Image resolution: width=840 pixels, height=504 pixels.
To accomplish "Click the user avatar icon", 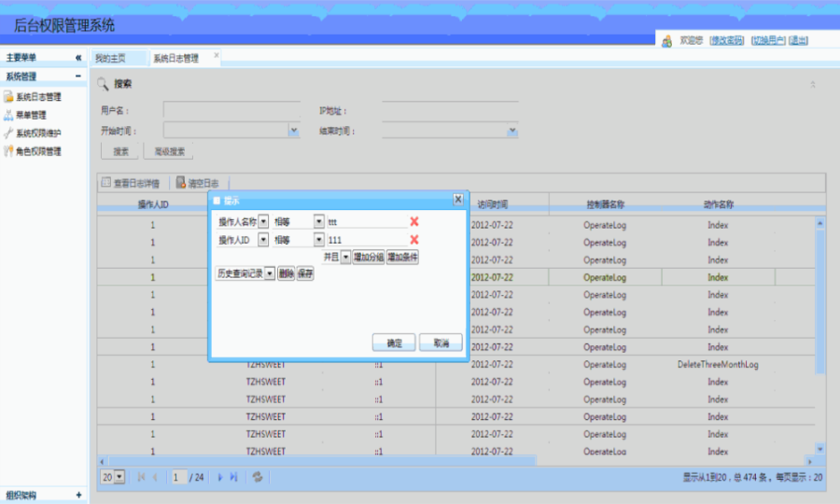I will (667, 41).
